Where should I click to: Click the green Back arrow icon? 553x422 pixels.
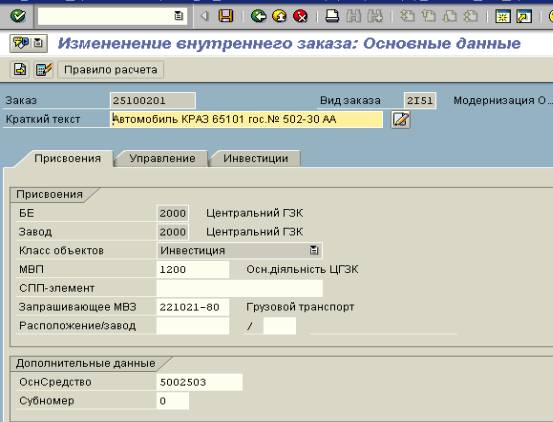pos(258,16)
